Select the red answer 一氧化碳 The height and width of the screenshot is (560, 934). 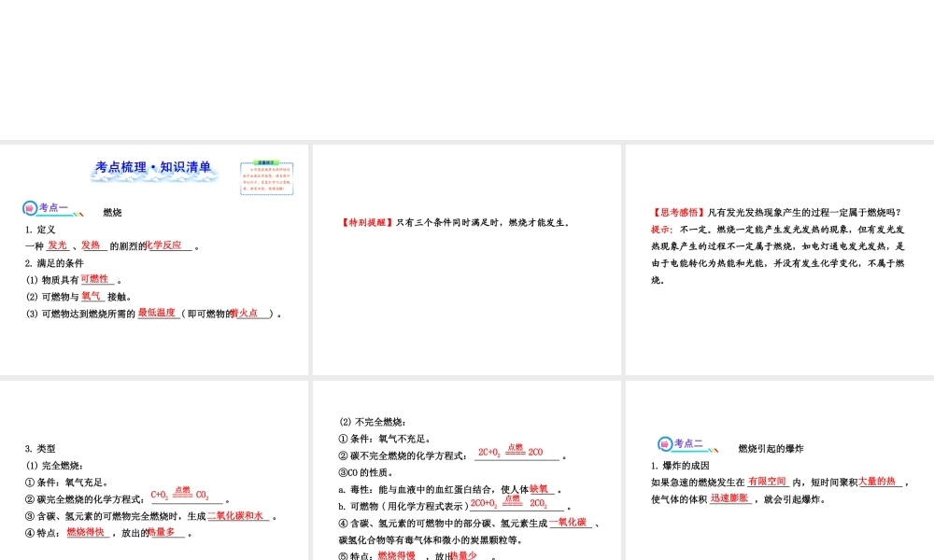tap(568, 522)
